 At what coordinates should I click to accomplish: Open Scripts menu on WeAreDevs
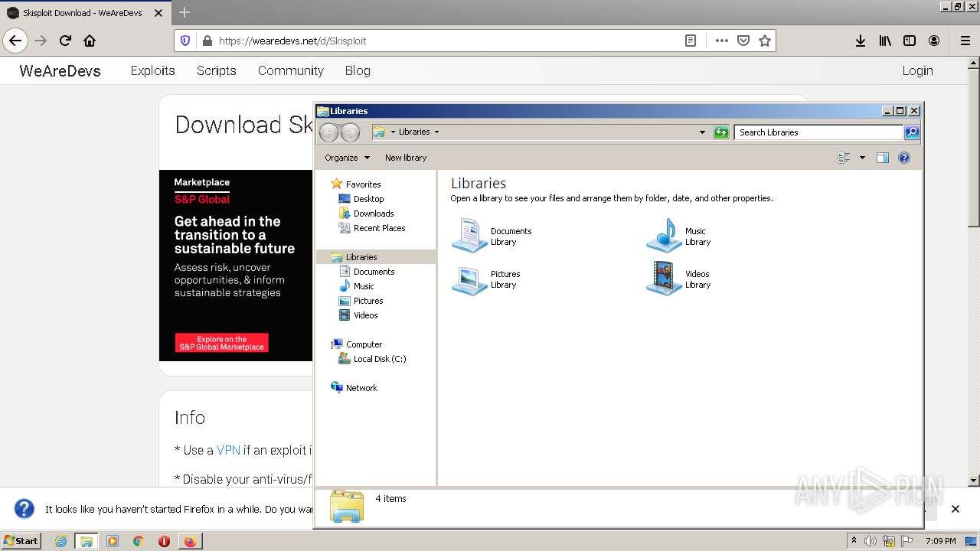click(217, 70)
